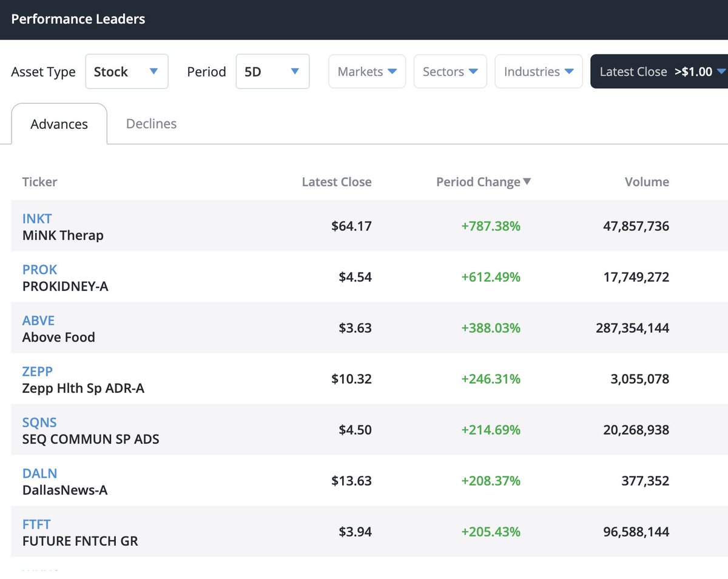This screenshot has width=728, height=579.
Task: Open the Asset Type Stock dropdown
Action: 127,72
